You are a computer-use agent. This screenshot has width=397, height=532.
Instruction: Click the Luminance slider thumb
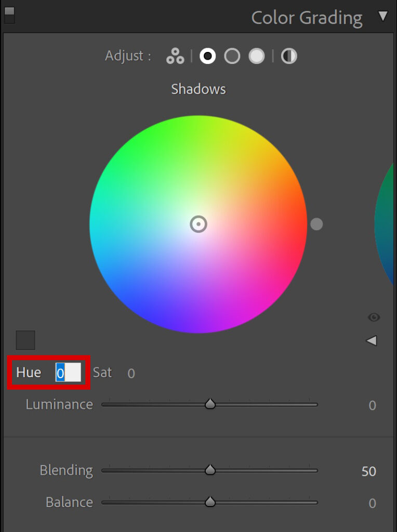point(210,404)
